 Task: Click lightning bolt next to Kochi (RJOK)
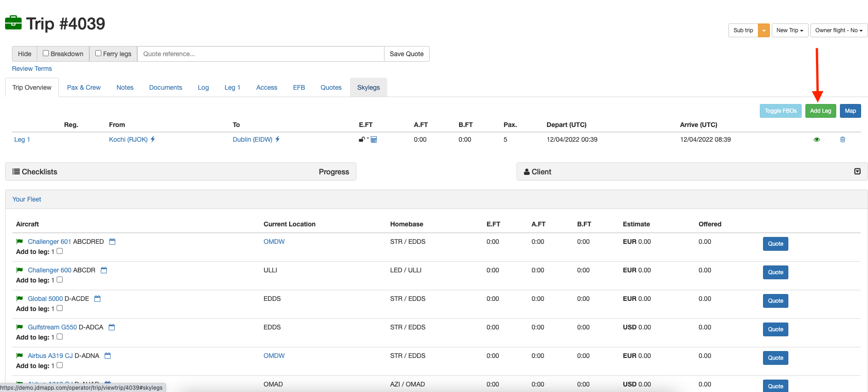click(153, 139)
